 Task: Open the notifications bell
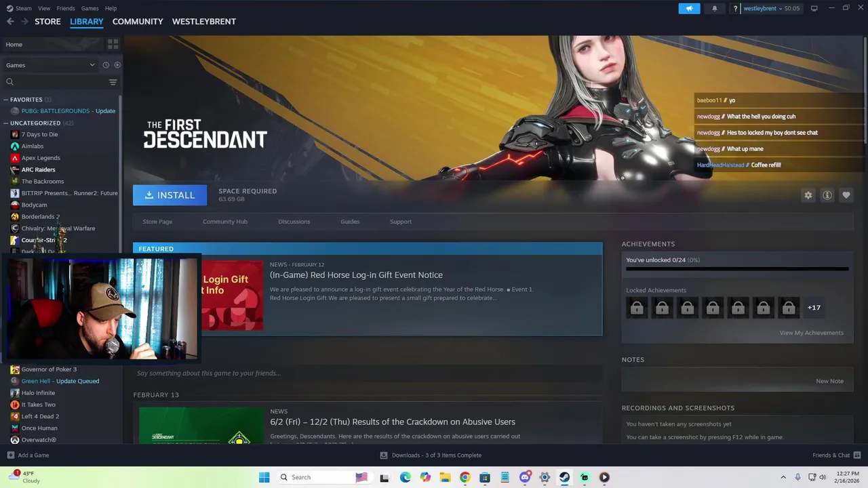coord(714,8)
